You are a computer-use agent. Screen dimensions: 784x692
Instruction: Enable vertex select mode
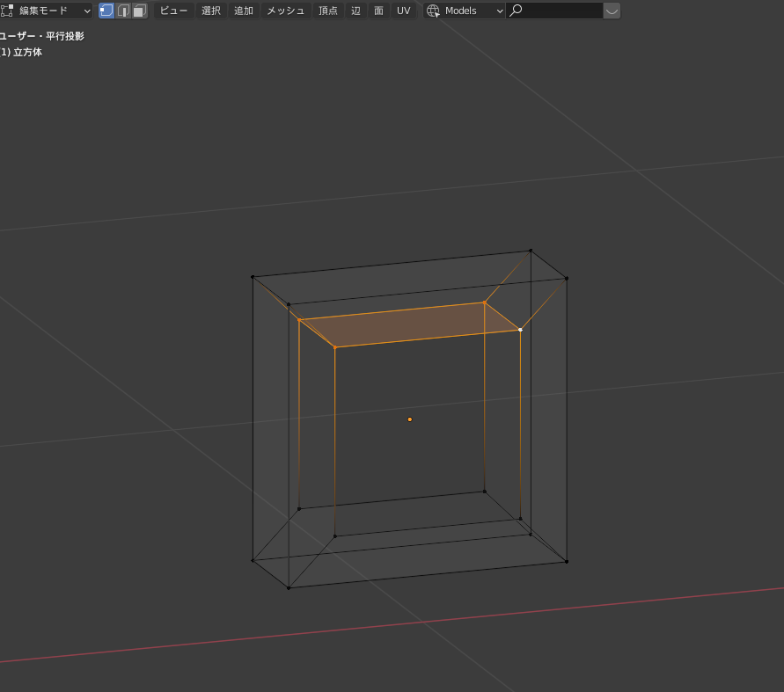pyautogui.click(x=106, y=11)
